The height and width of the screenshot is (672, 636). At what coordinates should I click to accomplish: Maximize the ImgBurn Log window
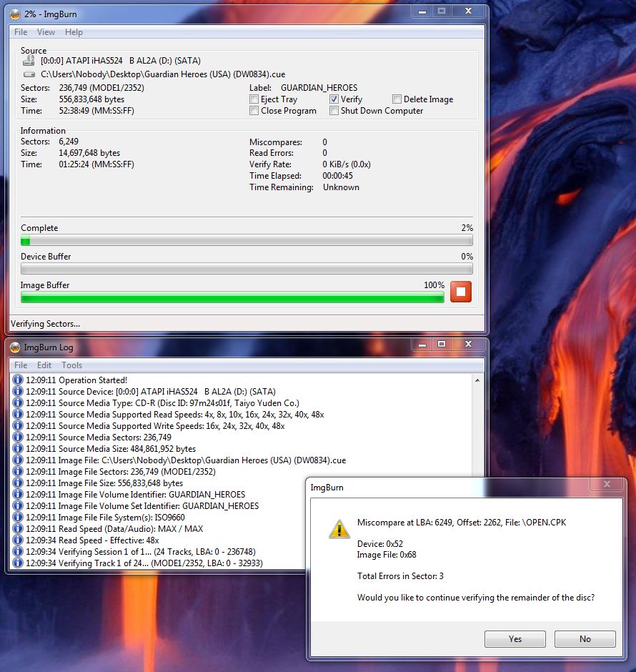(442, 344)
